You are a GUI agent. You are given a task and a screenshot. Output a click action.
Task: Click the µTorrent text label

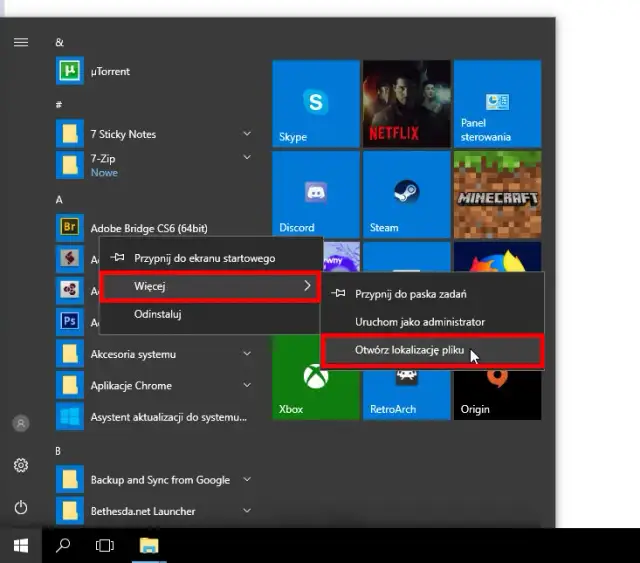click(x=110, y=71)
